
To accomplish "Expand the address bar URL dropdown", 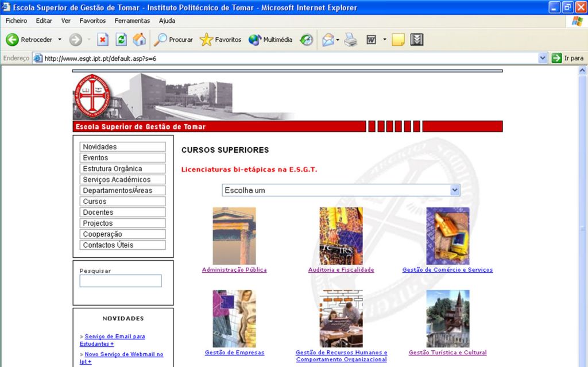I will tap(543, 58).
